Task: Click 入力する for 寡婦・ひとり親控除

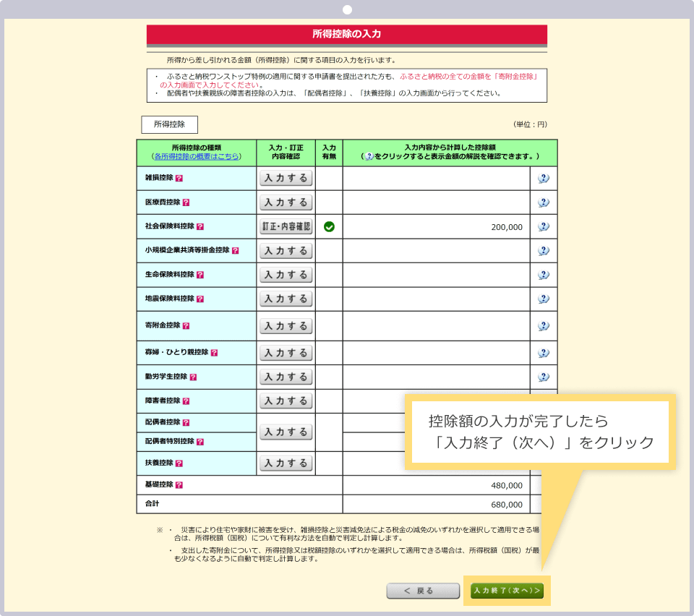Action: [286, 353]
